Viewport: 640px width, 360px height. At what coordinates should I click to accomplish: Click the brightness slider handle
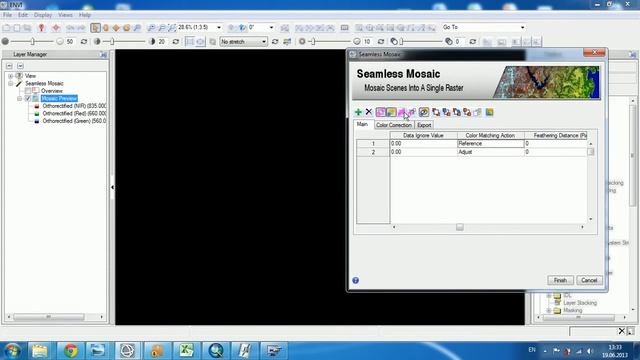33,42
